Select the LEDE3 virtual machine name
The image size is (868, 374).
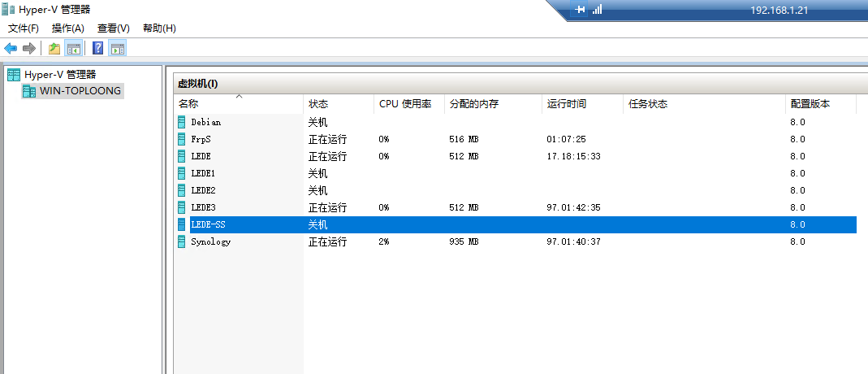tap(203, 208)
